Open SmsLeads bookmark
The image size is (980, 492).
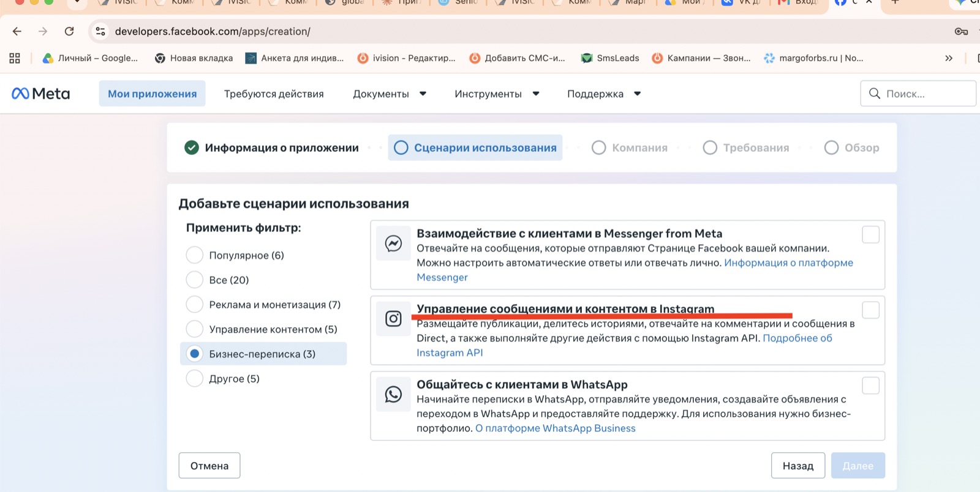tap(610, 58)
